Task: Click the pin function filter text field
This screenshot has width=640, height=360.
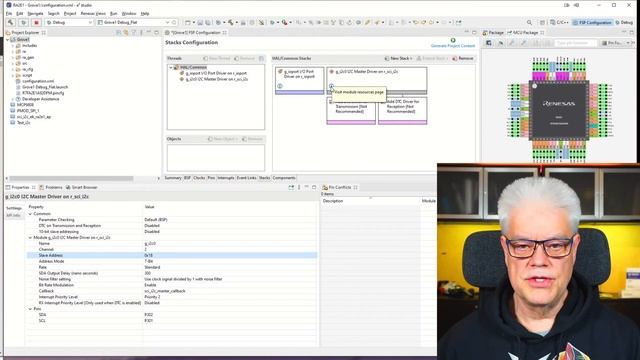Action: coord(576,43)
